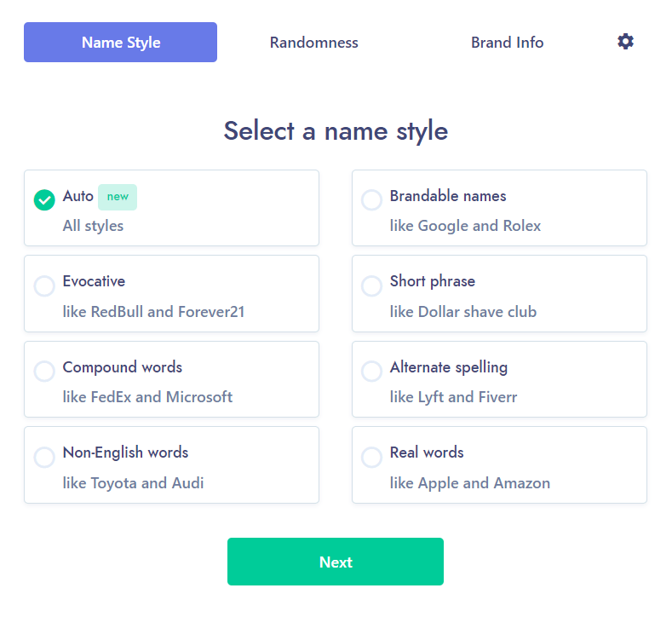Pick the Brandable names radio button
Image resolution: width=672 pixels, height=640 pixels.
(x=371, y=199)
